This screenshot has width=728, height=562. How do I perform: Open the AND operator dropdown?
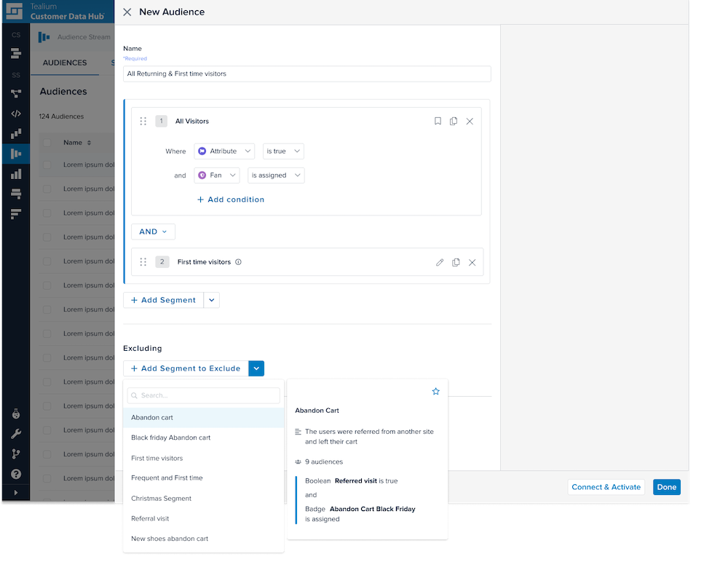153,231
